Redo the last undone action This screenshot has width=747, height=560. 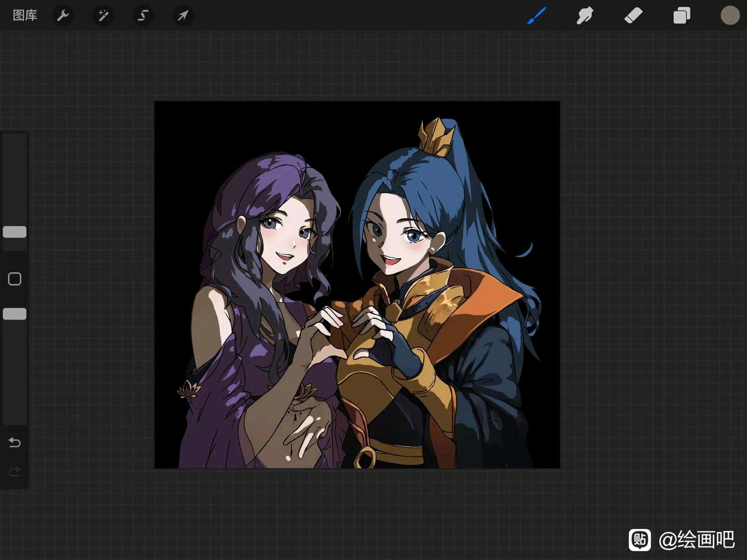(15, 471)
